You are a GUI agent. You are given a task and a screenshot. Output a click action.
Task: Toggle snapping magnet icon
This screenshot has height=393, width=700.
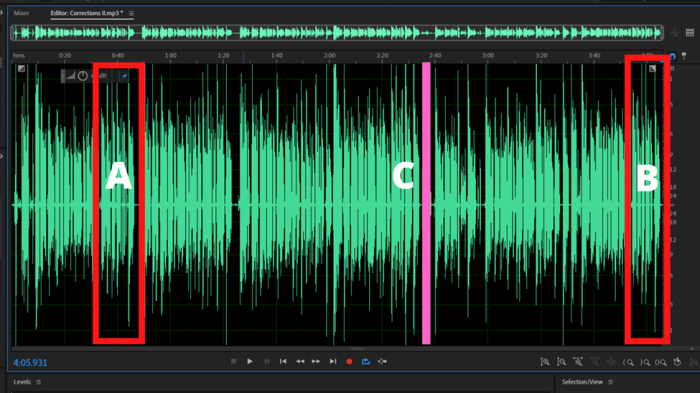(672, 56)
